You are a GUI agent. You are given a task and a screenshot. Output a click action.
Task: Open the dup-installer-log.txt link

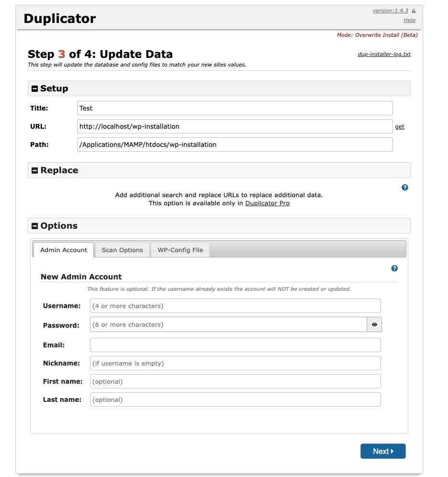384,54
